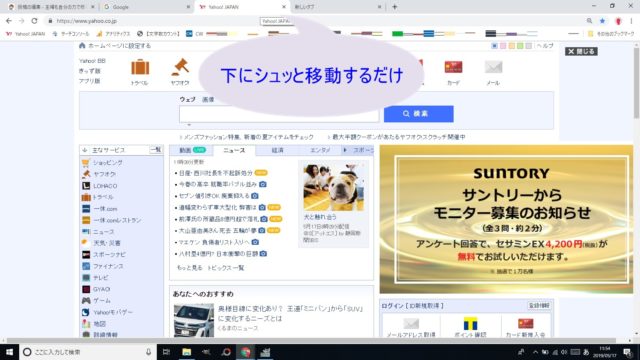Open File Explorer in the taskbar
640x360 pixels.
pyautogui.click(x=187, y=352)
